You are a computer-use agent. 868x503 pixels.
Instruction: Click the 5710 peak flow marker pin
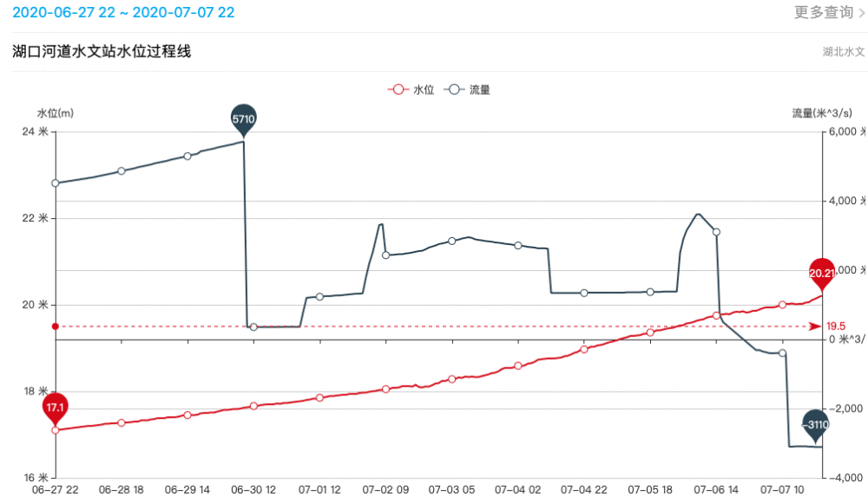point(244,117)
